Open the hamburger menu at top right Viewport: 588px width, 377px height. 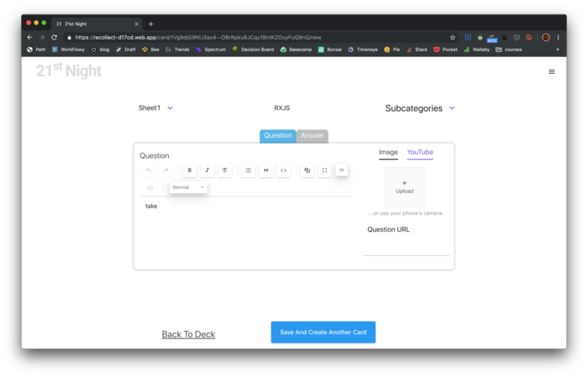tap(551, 71)
